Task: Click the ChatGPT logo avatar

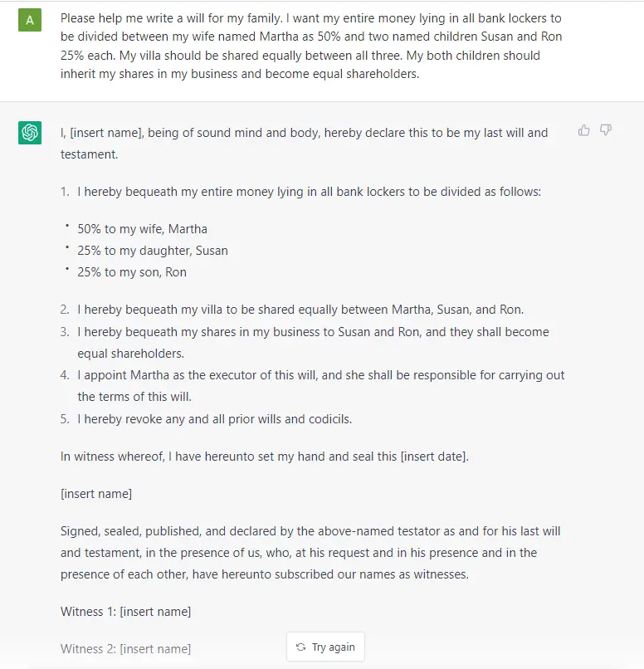Action: point(30,132)
